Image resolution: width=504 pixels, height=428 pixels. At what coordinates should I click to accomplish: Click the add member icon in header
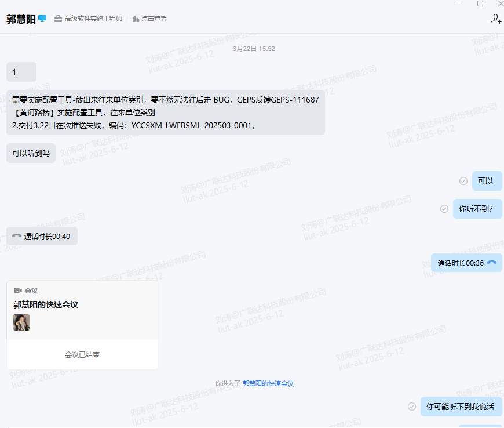pos(495,19)
